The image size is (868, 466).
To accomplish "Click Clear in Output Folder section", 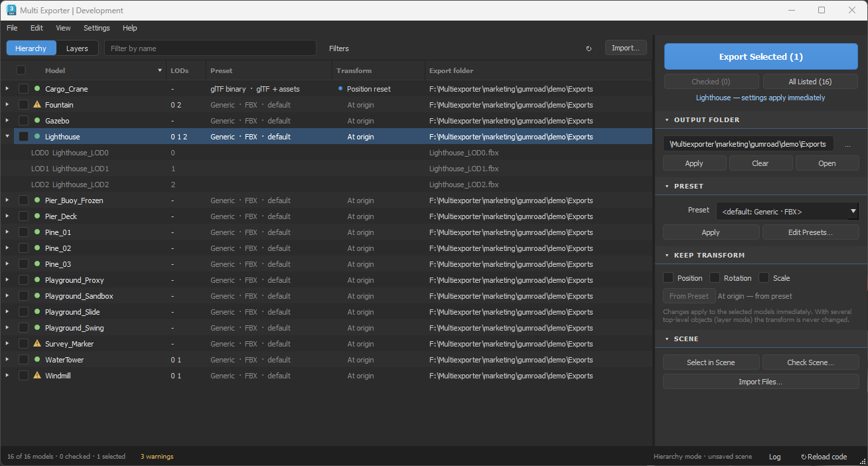I will 760,163.
